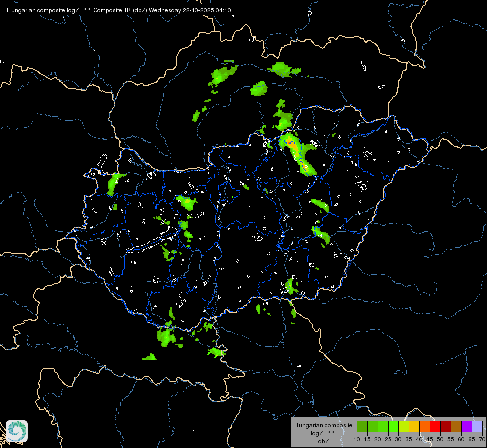The width and height of the screenshot is (487, 448).
Task: Click the 25-30 dBZ bright green swatch
Action: pos(393,426)
